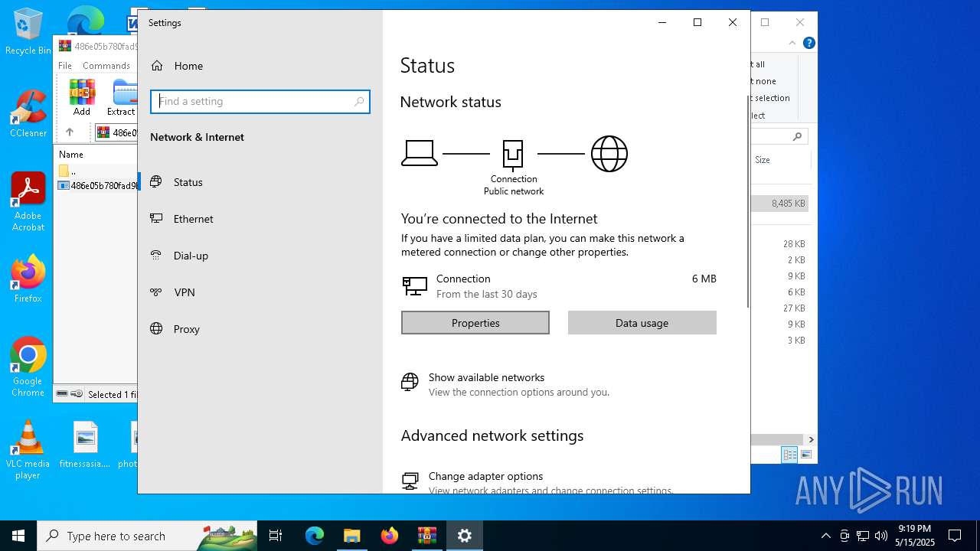Select fitnessasia image file on desktop
The width and height of the screenshot is (980, 551).
85,445
